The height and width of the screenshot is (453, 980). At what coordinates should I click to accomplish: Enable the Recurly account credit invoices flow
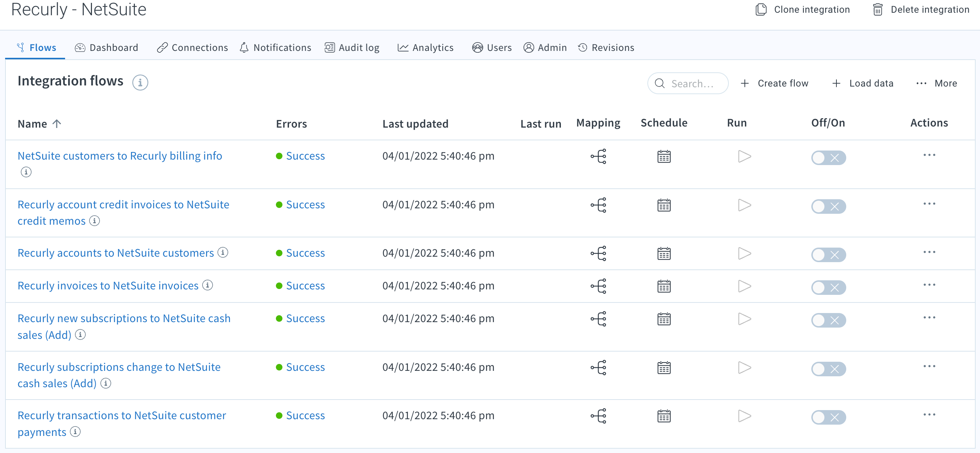(x=828, y=206)
